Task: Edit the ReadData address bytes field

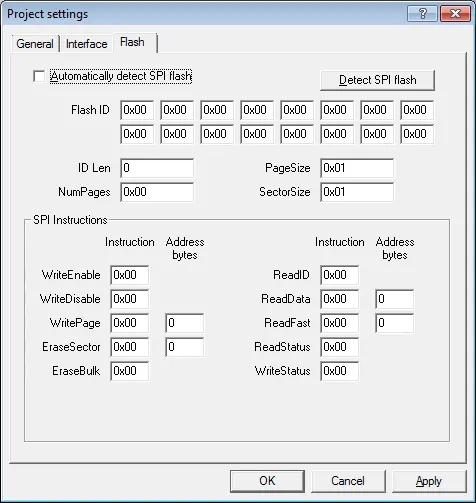Action: coord(394,299)
